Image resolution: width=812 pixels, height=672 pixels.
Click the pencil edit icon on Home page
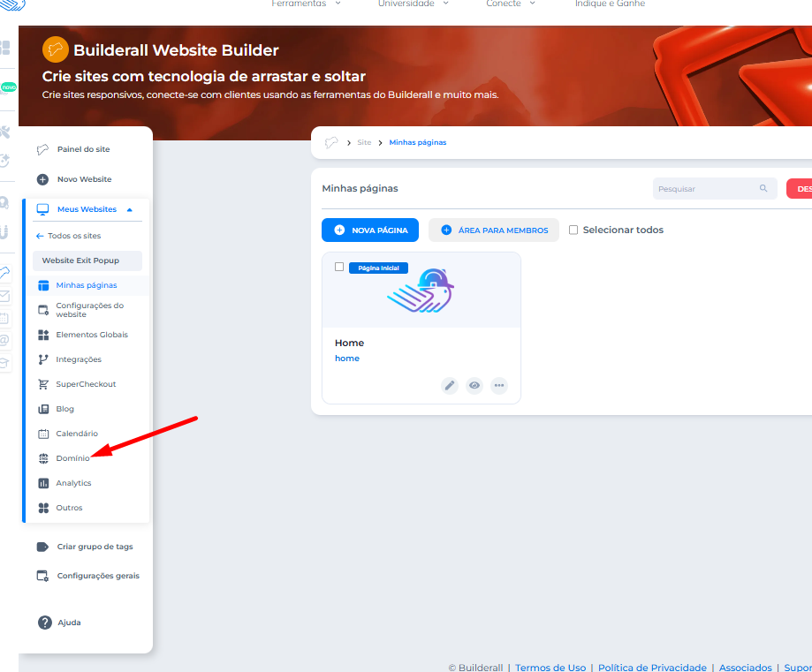(450, 385)
